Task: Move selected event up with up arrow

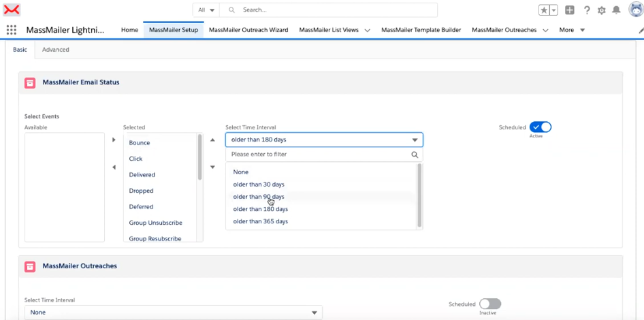Action: coord(212,140)
